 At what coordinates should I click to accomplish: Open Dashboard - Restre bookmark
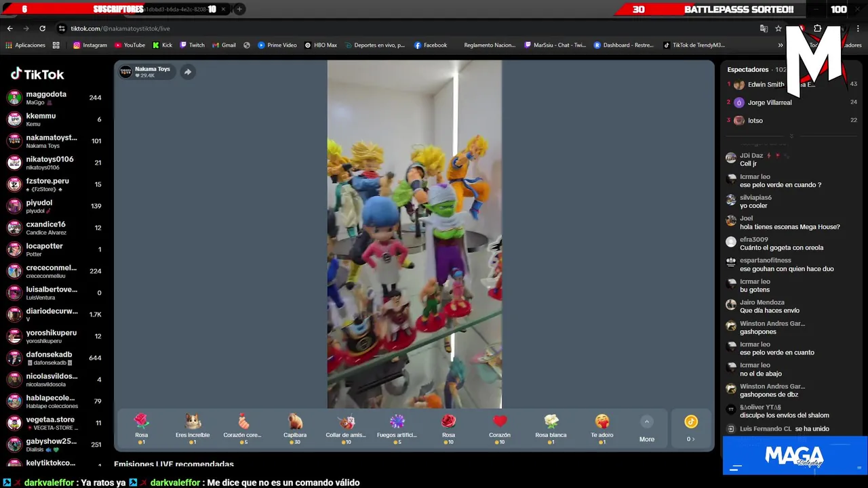coord(624,45)
